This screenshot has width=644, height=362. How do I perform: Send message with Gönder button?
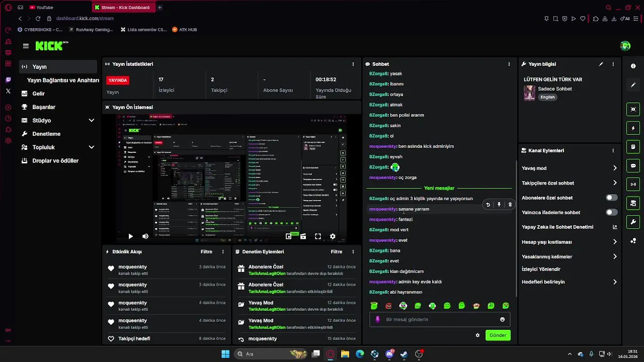[x=498, y=335]
